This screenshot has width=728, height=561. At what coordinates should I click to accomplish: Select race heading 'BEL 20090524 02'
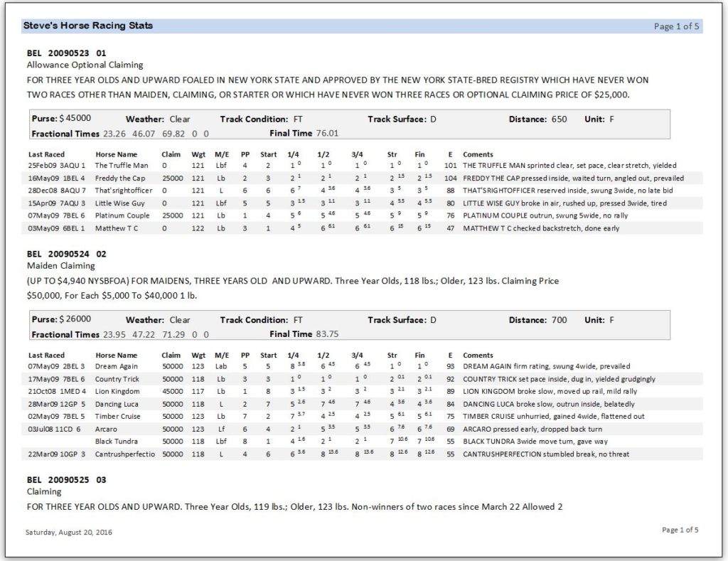pyautogui.click(x=66, y=254)
